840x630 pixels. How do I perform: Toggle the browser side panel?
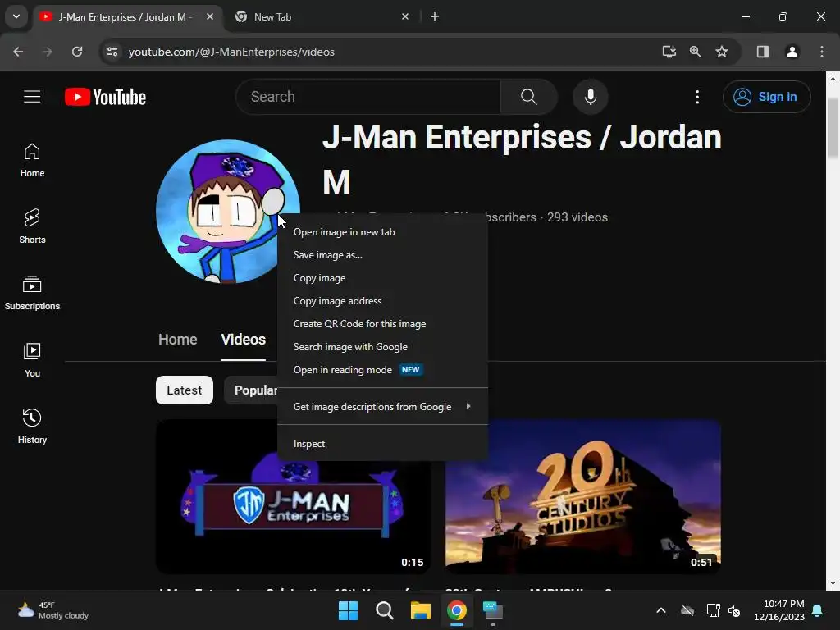[762, 52]
